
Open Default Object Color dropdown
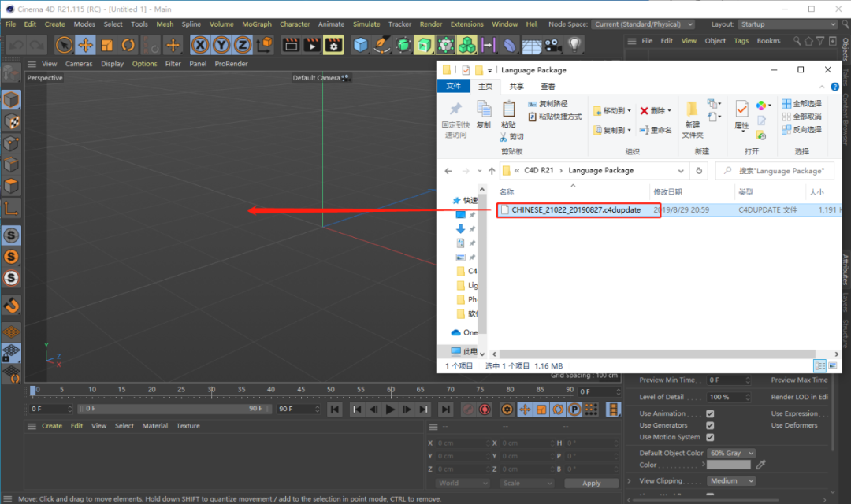pyautogui.click(x=731, y=453)
